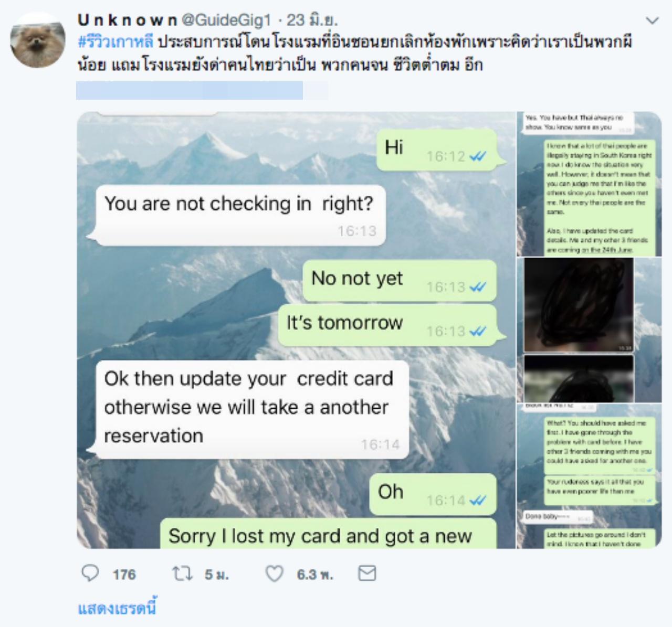Open the bottom-right chat screenshot thumbnail
The height and width of the screenshot is (627, 672).
click(x=589, y=476)
